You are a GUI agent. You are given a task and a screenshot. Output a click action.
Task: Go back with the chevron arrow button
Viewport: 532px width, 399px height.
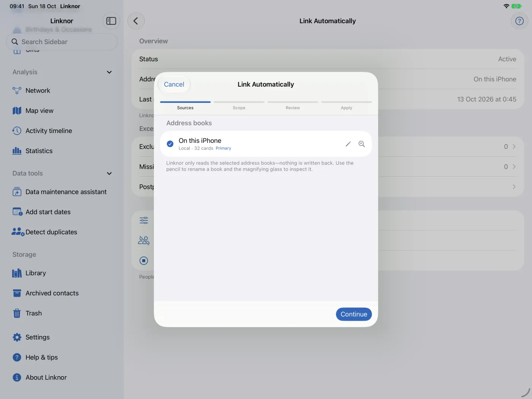coord(136,21)
